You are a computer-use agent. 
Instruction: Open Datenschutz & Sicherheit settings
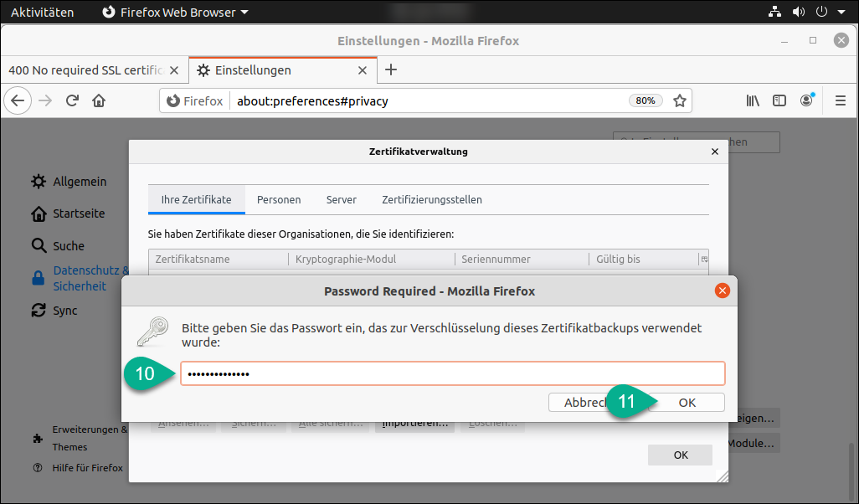tap(80, 278)
